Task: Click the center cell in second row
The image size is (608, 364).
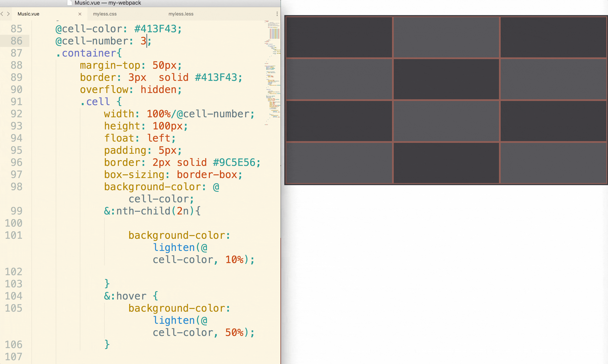Action: pos(446,79)
